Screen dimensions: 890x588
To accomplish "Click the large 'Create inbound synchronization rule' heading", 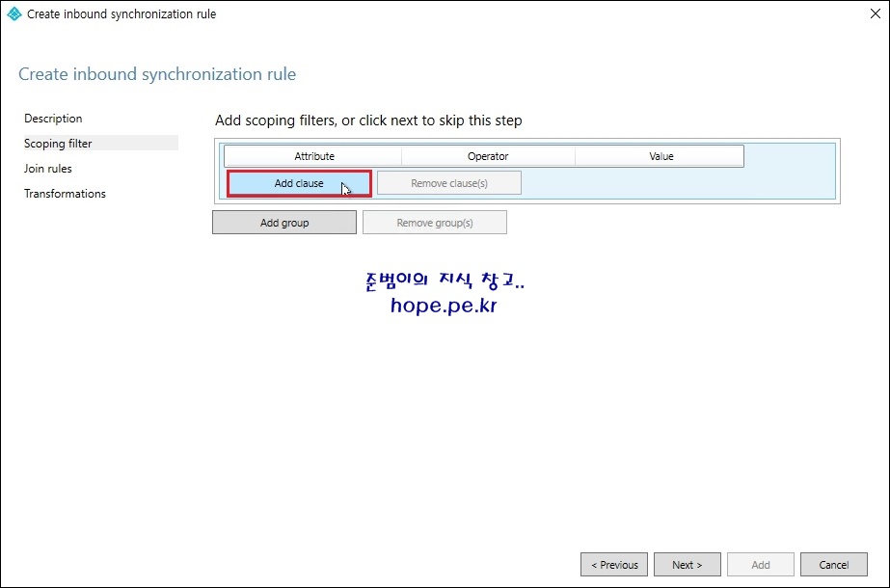I will 157,74.
